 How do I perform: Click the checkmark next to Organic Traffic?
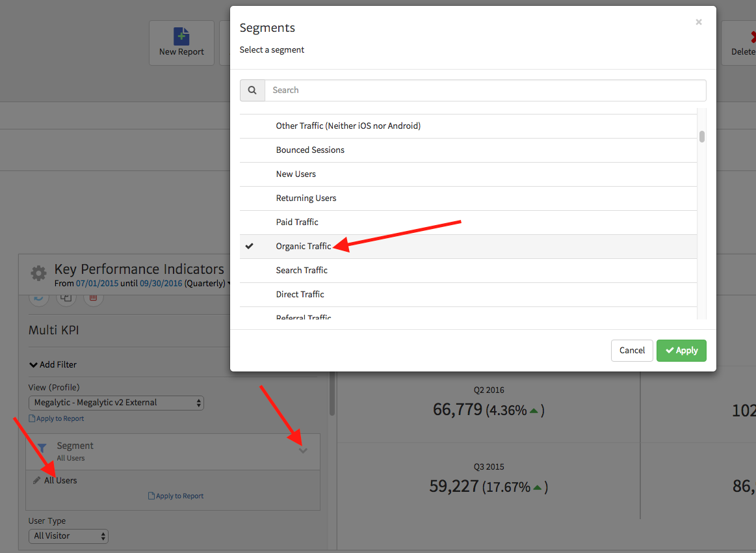(x=250, y=246)
